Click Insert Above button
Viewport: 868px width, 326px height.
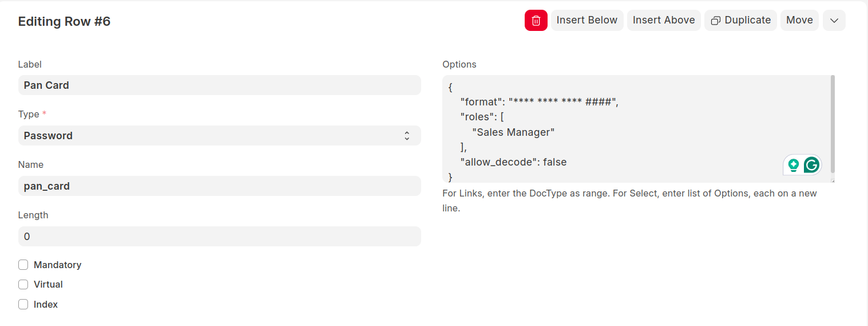pyautogui.click(x=664, y=21)
